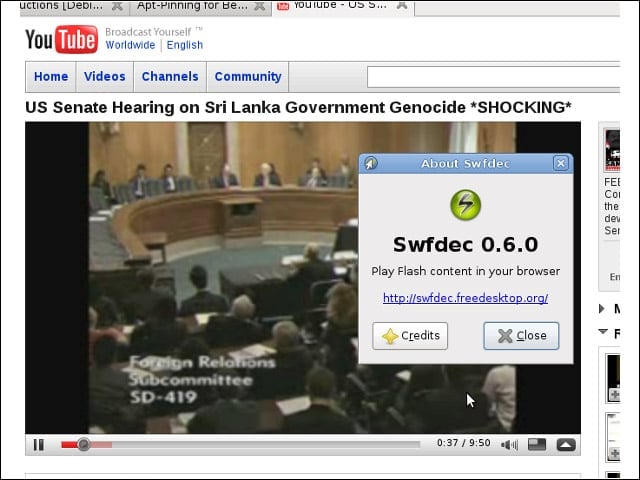Open the About Swfdec window menu icon

[371, 163]
